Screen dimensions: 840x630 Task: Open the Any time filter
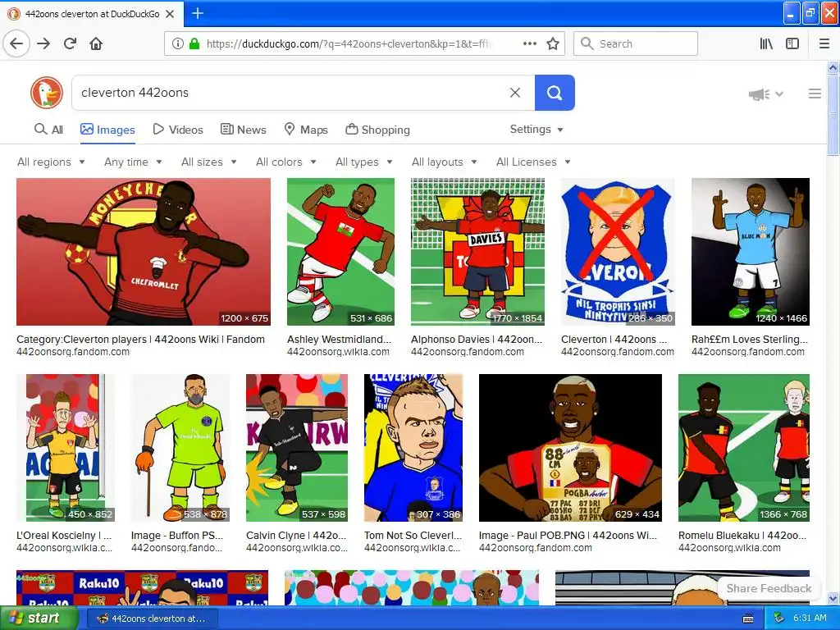coord(133,162)
